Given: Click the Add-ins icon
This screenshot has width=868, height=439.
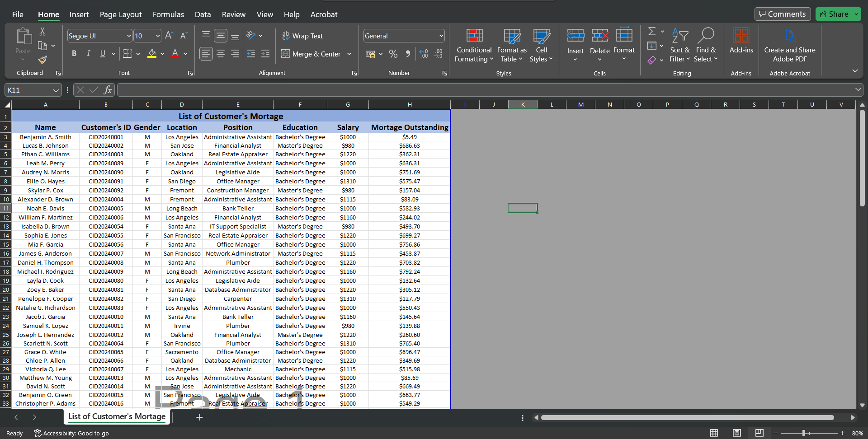Looking at the screenshot, I should pos(741,36).
